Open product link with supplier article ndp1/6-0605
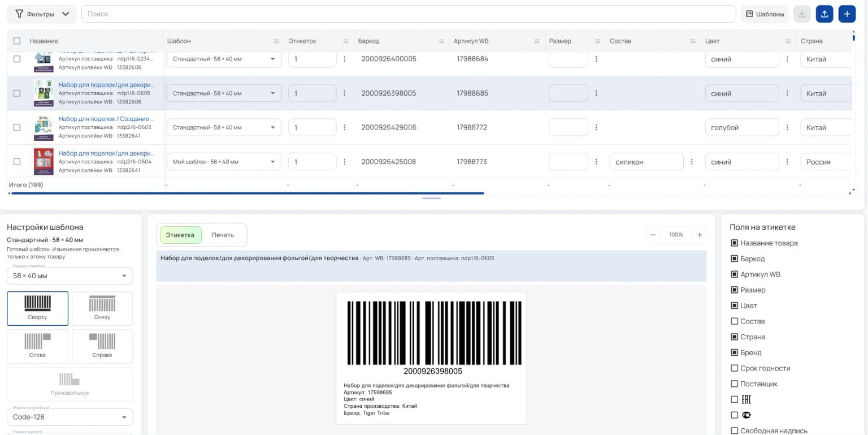The width and height of the screenshot is (868, 435). [x=106, y=85]
